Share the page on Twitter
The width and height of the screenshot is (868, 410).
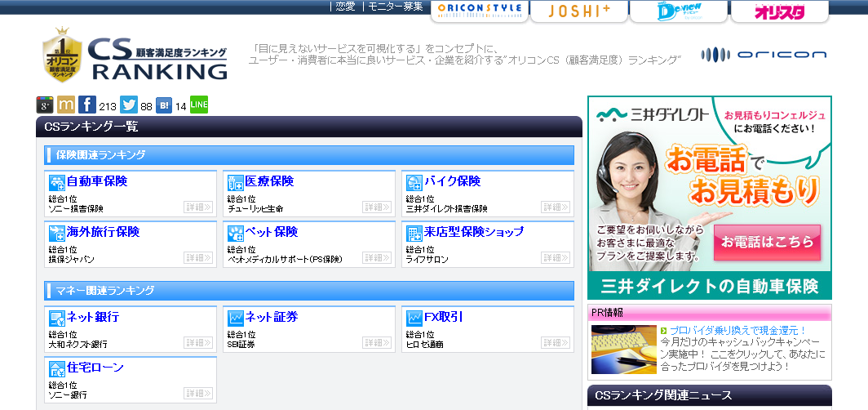coord(129,105)
